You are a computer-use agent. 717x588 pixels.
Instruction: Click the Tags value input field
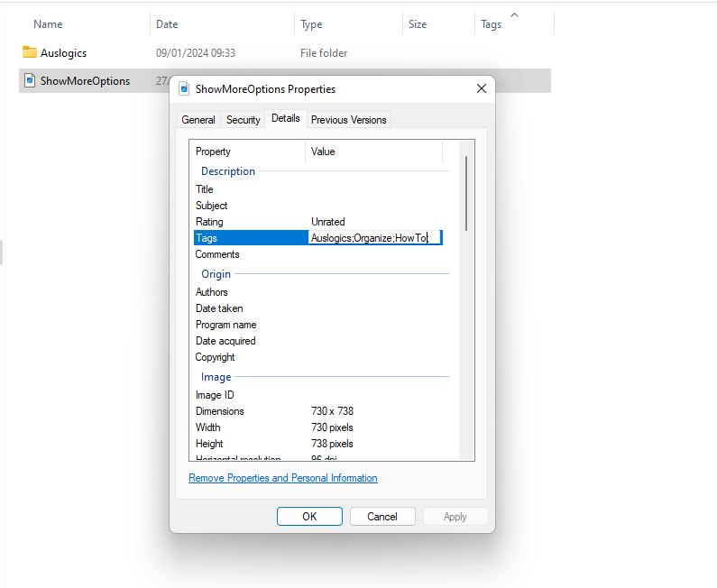(374, 238)
